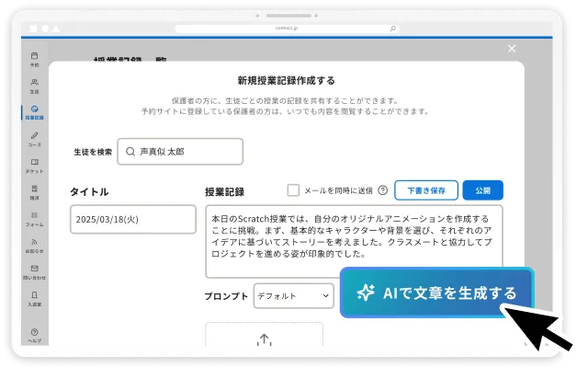
Task: Click 下書き保存 button
Action: pyautogui.click(x=426, y=190)
